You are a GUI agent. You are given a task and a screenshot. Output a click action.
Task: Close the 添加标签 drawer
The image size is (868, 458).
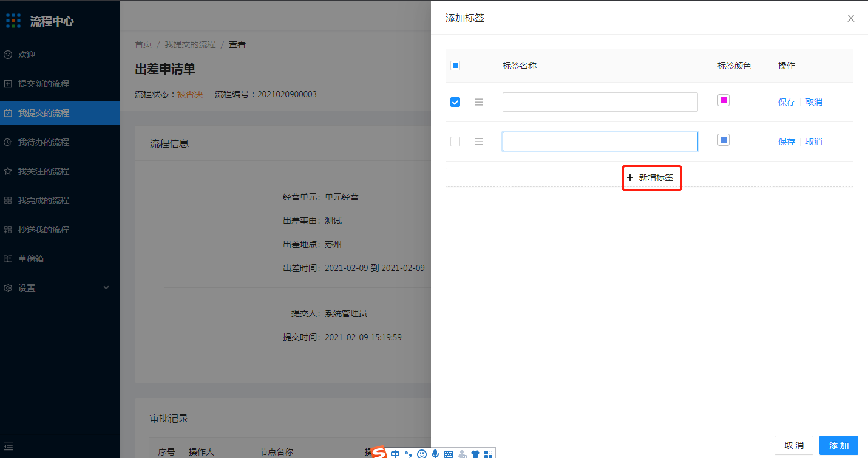click(851, 18)
